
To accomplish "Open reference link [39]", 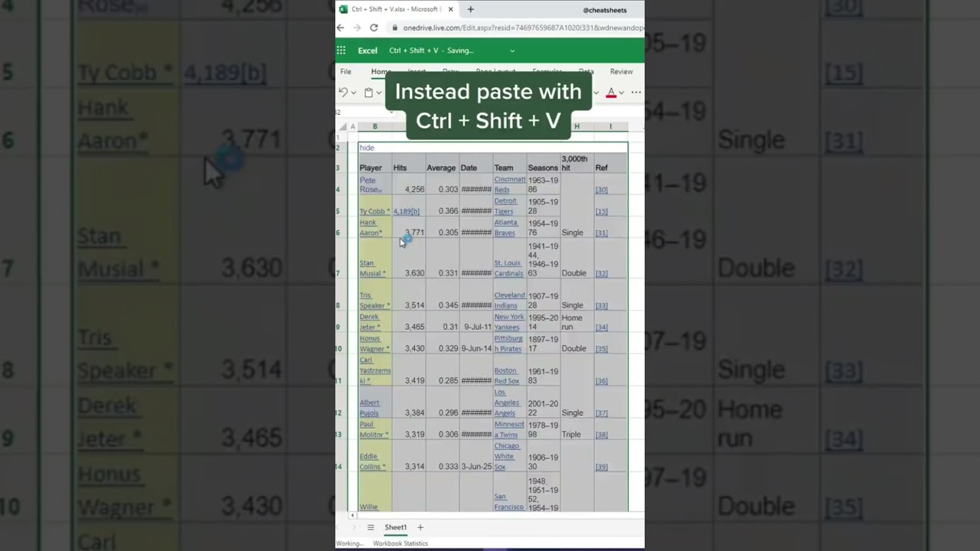I will 602,467.
